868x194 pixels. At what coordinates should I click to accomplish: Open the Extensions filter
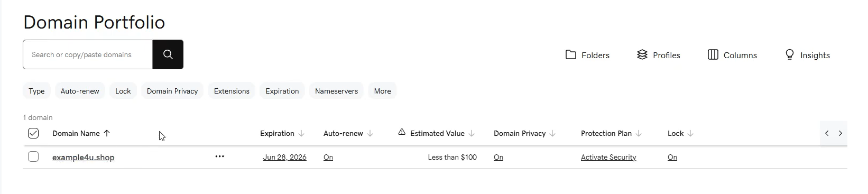232,91
